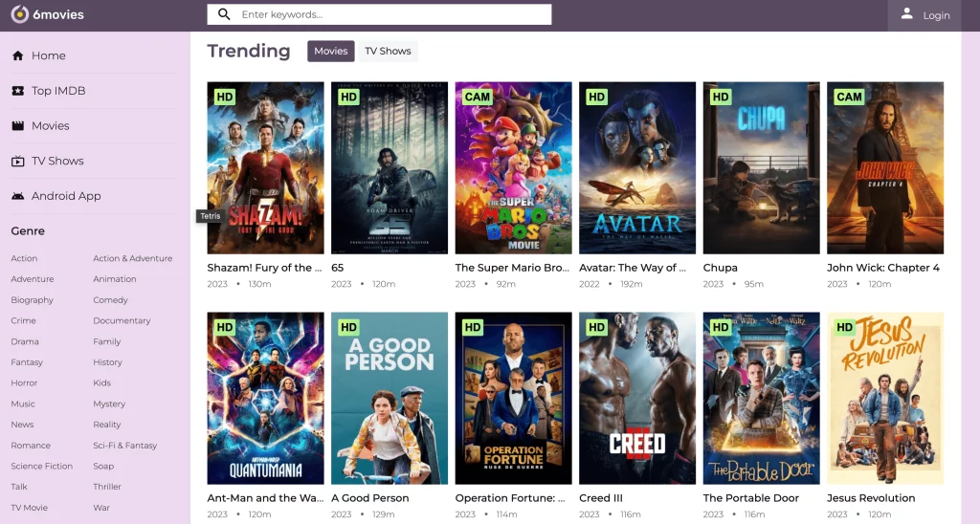Select the Science Fiction genre
The height and width of the screenshot is (524, 980).
(x=41, y=466)
